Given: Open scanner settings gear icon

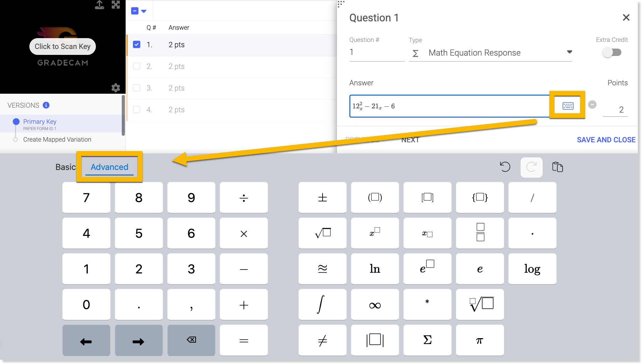Looking at the screenshot, I should point(116,87).
